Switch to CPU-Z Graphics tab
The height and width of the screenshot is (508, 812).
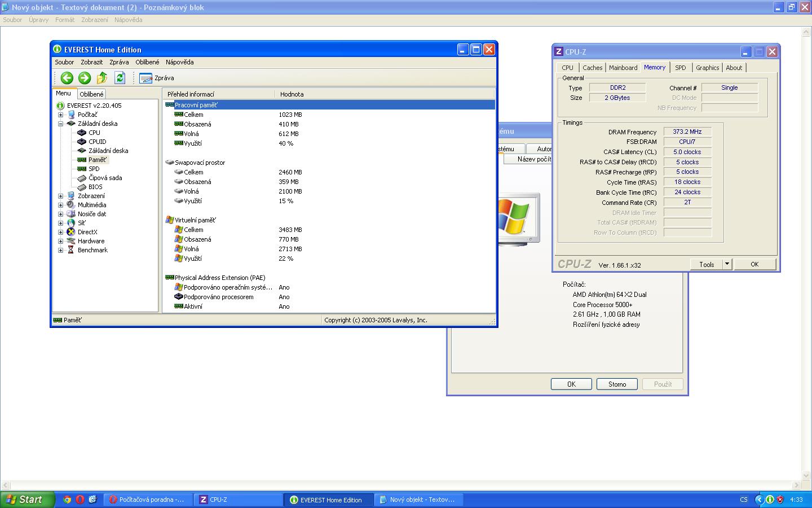pos(707,68)
